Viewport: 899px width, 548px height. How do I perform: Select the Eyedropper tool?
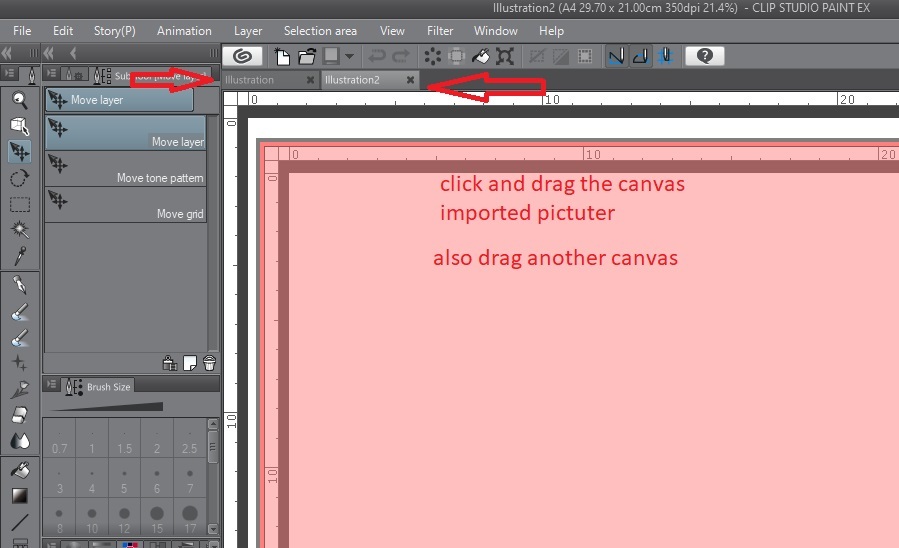point(19,256)
